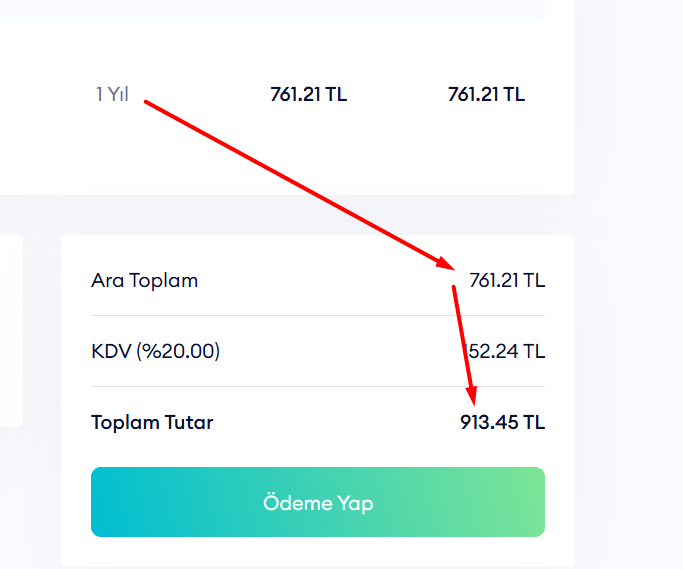
Task: Click the Ödeme Yap button
Action: click(318, 502)
